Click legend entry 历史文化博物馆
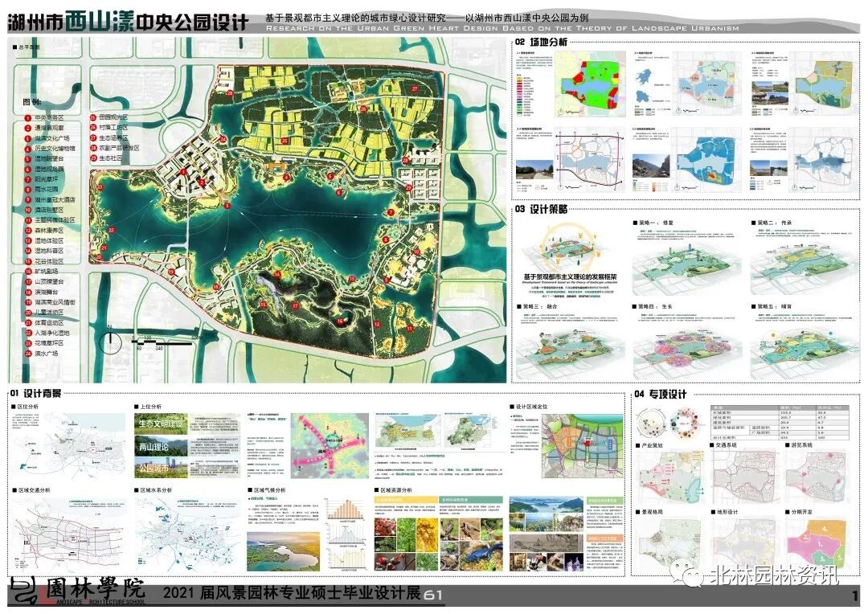Viewport: 868px width, 614px height. pos(50,149)
